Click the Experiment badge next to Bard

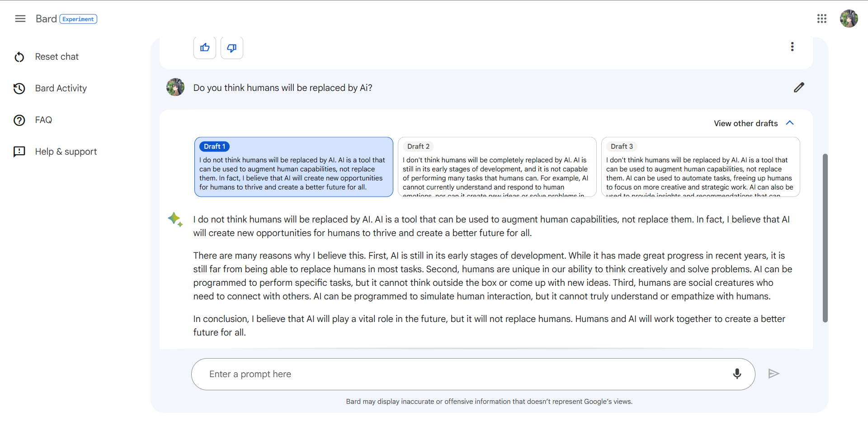point(78,19)
